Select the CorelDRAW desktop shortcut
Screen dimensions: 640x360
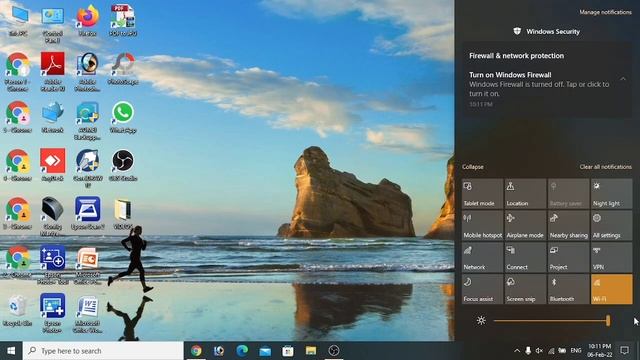pos(87,168)
